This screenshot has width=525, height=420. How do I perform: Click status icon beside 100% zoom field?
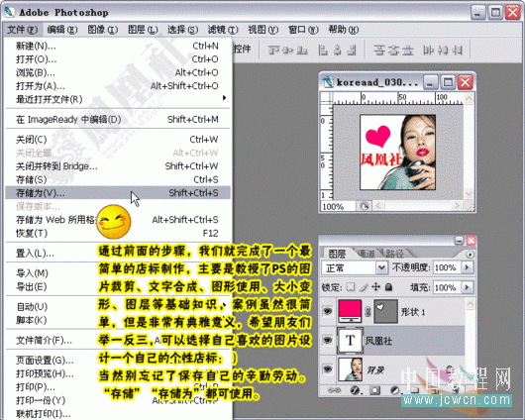coord(365,206)
